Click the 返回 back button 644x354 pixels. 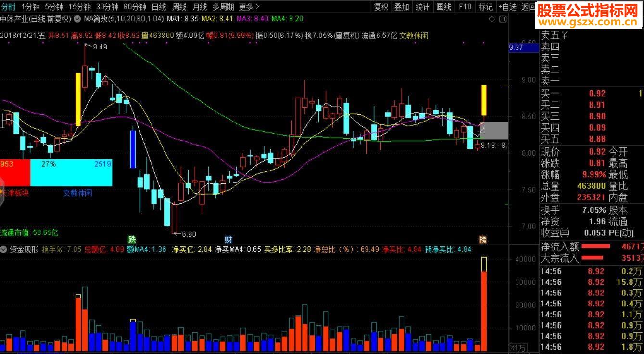[x=528, y=7]
